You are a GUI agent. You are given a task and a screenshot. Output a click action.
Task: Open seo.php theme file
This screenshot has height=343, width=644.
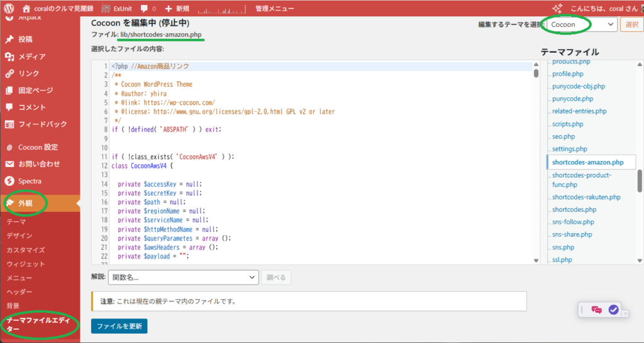click(563, 136)
